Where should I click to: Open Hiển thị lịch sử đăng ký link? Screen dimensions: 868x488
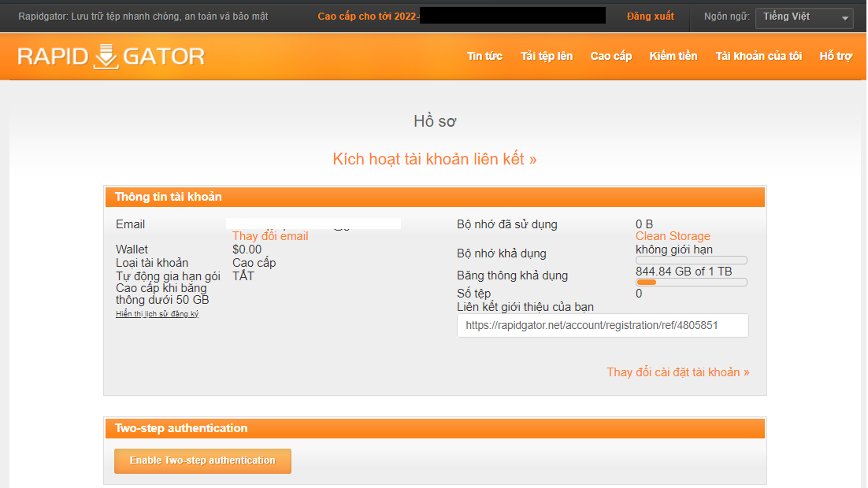coord(158,314)
